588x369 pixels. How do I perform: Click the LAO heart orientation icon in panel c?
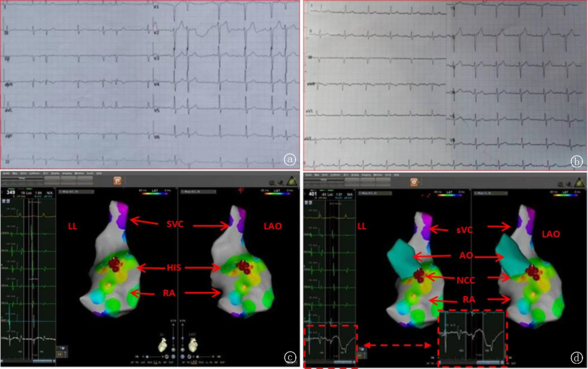point(193,346)
